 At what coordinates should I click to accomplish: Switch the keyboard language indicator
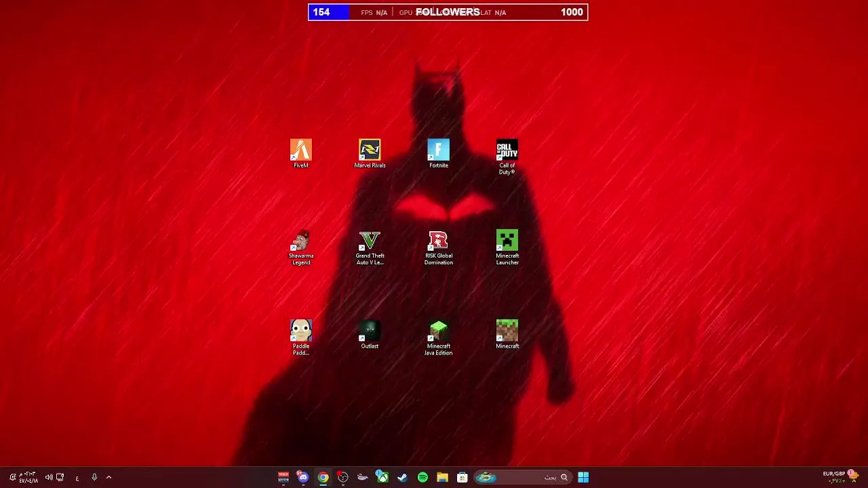[77, 478]
